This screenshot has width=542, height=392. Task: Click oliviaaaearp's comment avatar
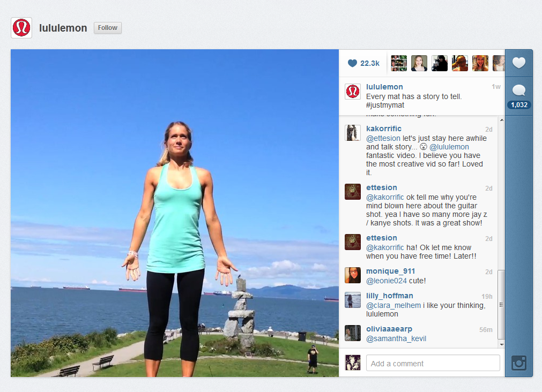tap(353, 333)
